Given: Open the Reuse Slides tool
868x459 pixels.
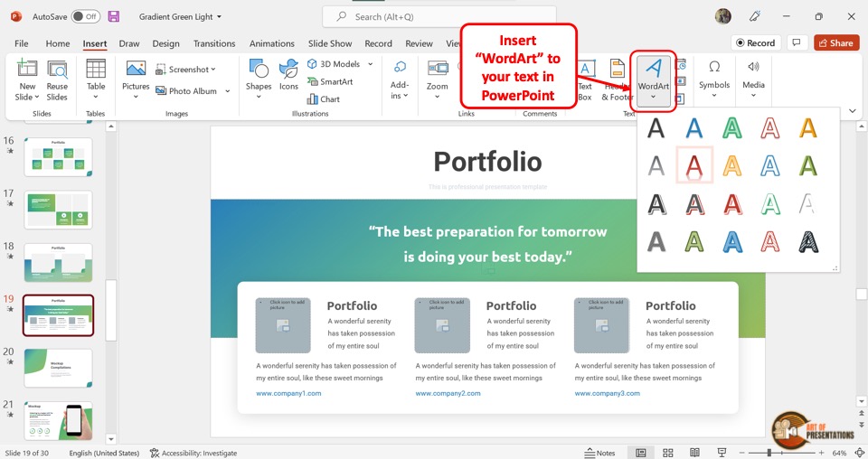Looking at the screenshot, I should pos(57,80).
